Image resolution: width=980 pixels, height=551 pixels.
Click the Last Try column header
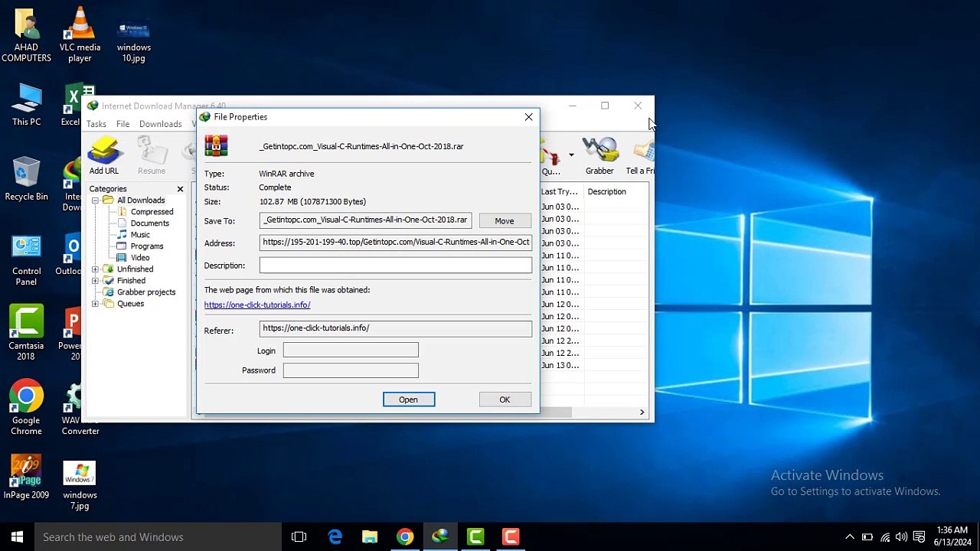(x=561, y=191)
